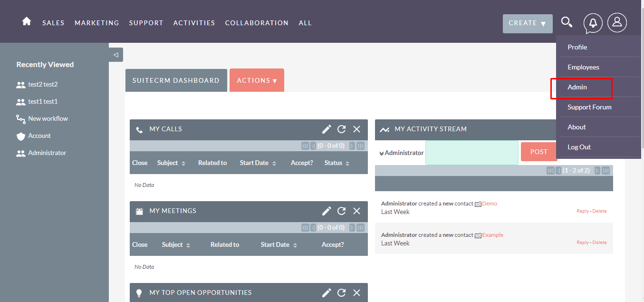Jump to first page in My Calls
Image resolution: width=644 pixels, height=302 pixels.
[305, 146]
